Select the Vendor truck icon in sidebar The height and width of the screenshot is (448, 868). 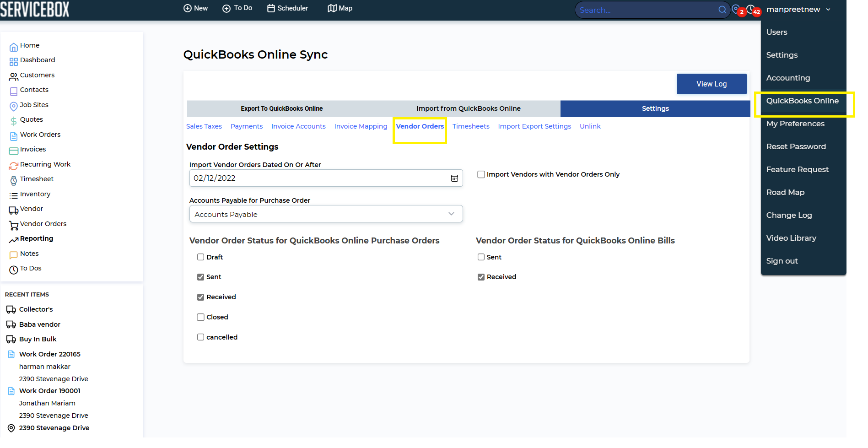pos(14,210)
